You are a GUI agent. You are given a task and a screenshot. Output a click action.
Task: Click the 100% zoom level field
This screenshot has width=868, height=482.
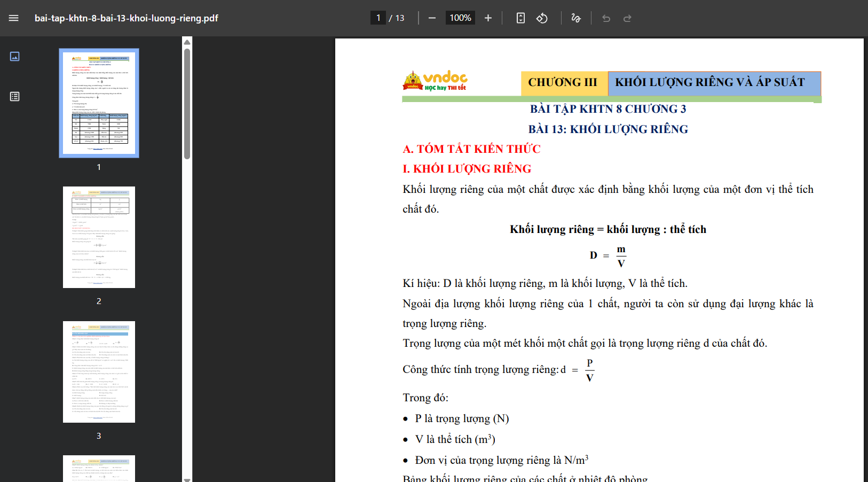460,18
